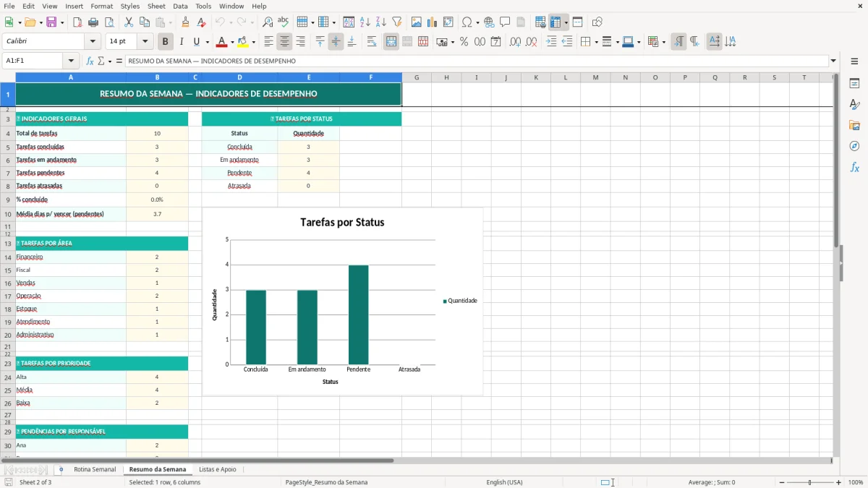Click the zoom slider in status bar
This screenshot has height=488, width=868.
coord(809,482)
